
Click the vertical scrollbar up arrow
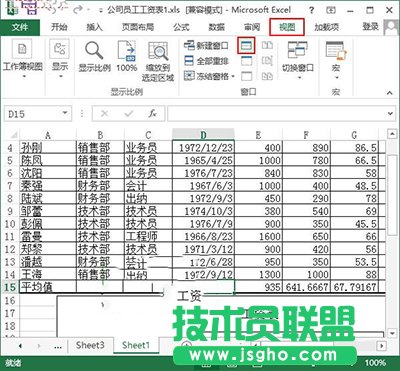pos(391,135)
